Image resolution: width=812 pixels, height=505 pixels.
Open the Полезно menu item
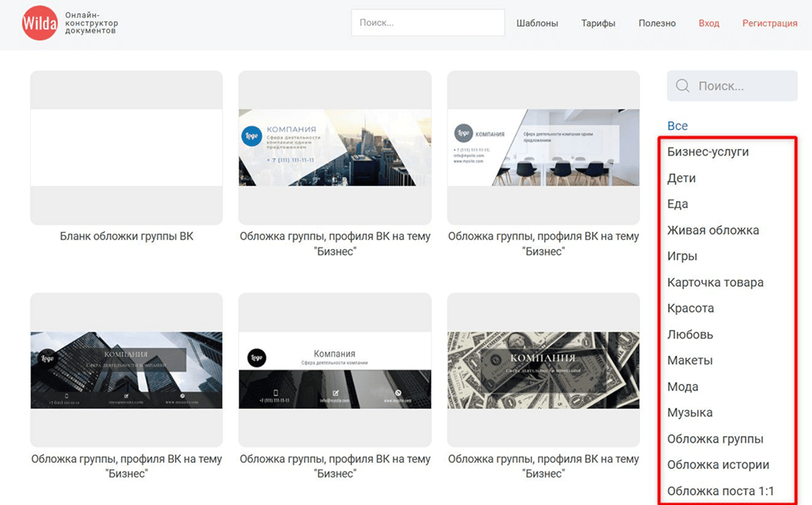656,23
